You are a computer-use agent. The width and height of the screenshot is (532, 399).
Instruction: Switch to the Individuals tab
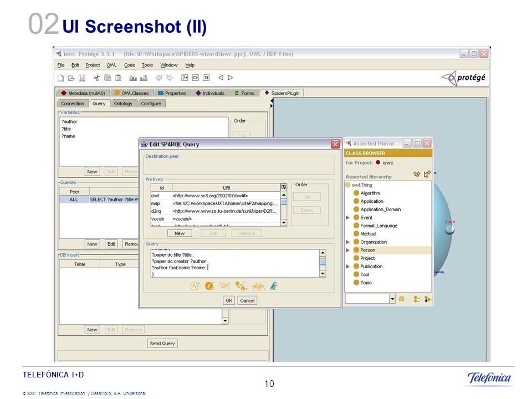[210, 93]
